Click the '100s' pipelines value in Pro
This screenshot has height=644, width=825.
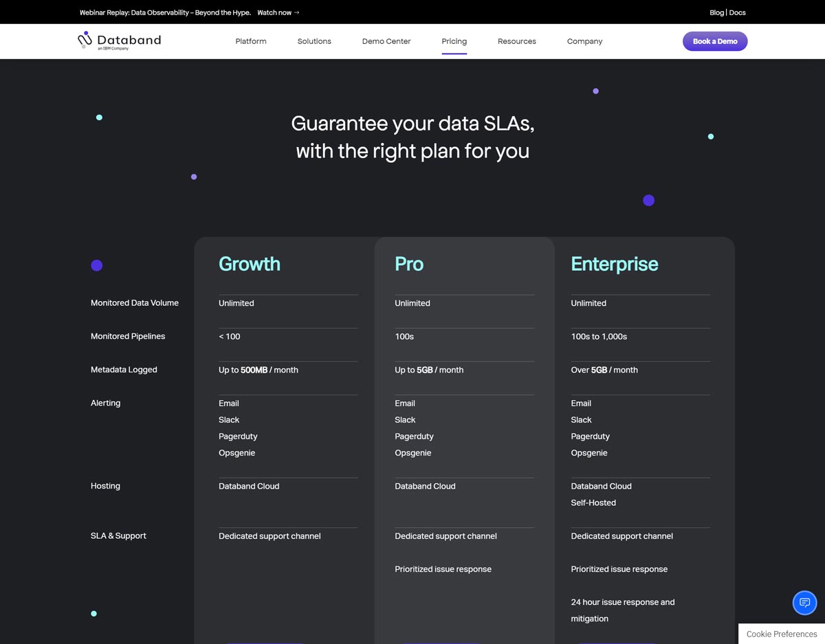point(404,337)
